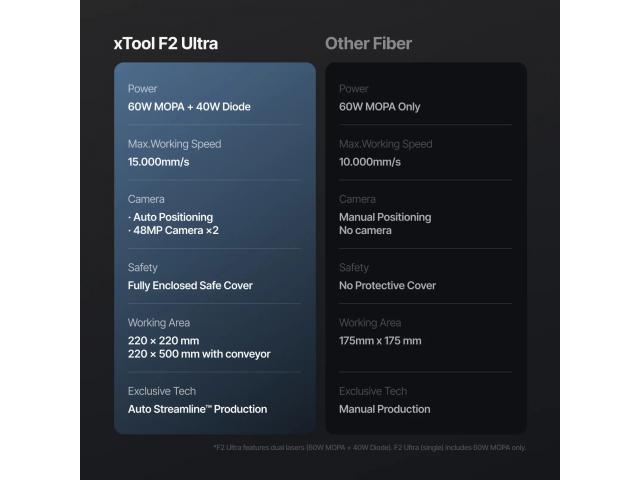Click the 48MP Camera ×2 bullet
The height and width of the screenshot is (480, 640).
[173, 231]
